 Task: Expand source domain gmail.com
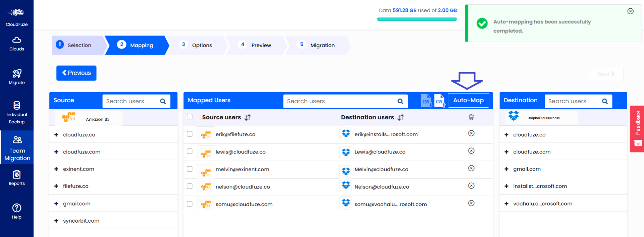point(56,203)
